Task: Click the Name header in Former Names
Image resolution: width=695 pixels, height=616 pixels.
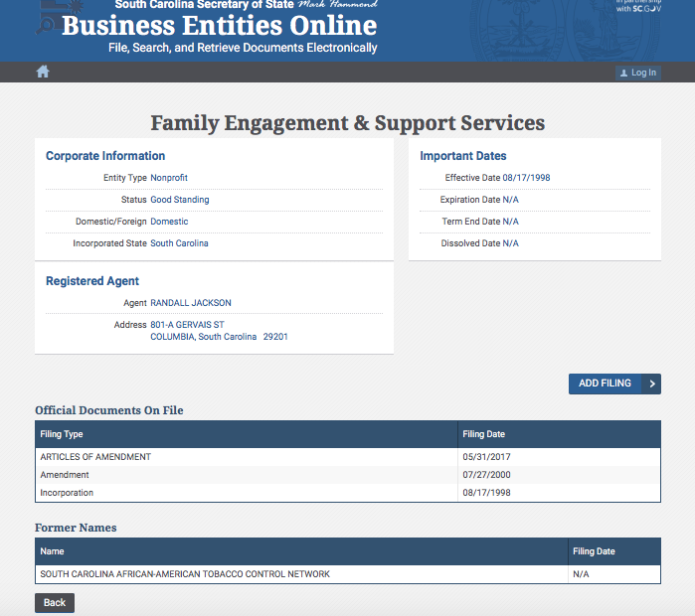Action: point(52,551)
